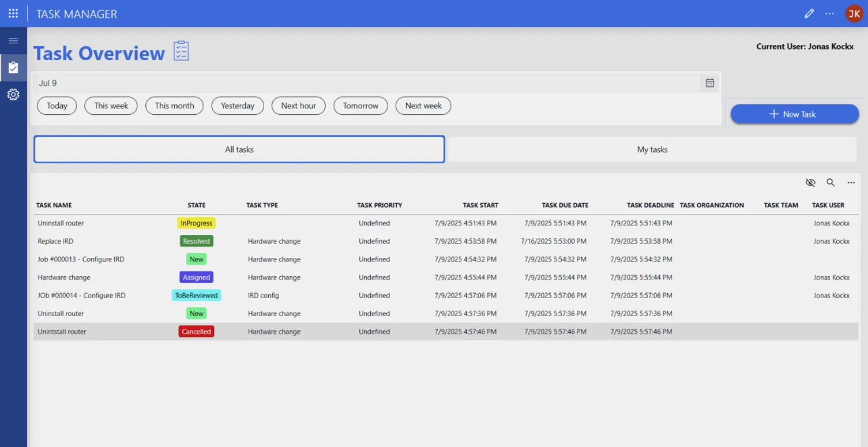The height and width of the screenshot is (447, 868).
Task: Click the purple Assigned state badge
Action: tap(197, 277)
